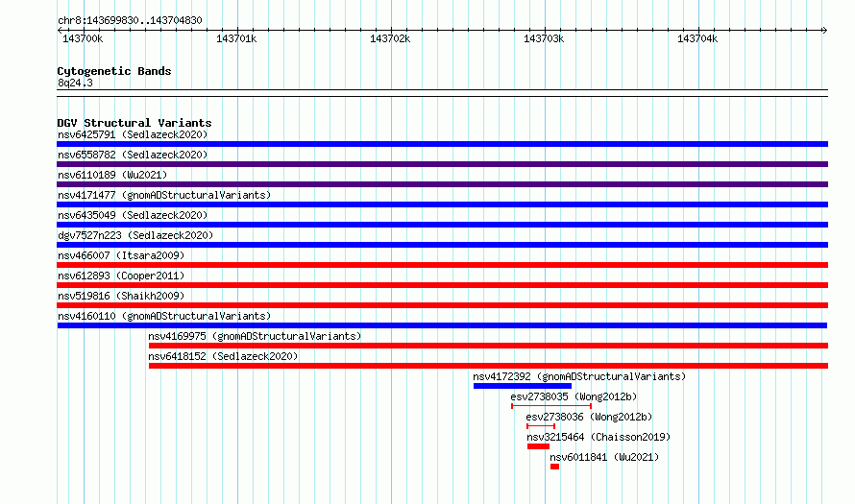This screenshot has height=504, width=855.
Task: Click nsv4172392 (gnomADStructuralVariants) label
Action: [579, 376]
